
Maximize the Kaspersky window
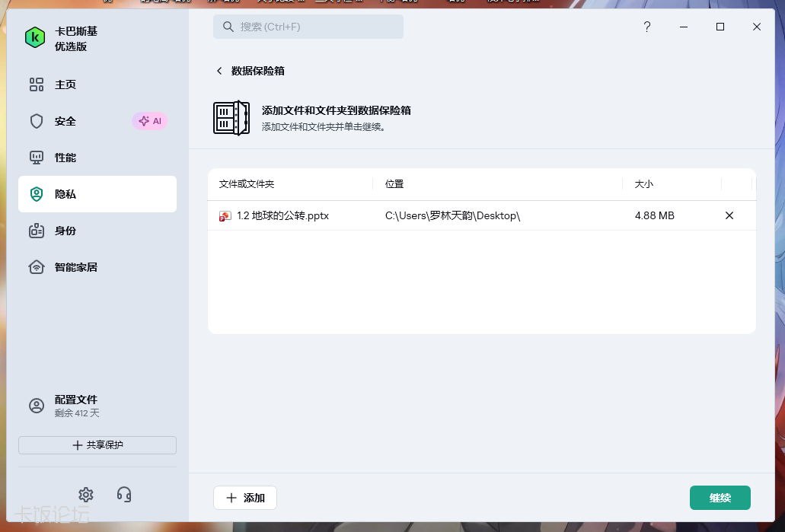[x=720, y=27]
